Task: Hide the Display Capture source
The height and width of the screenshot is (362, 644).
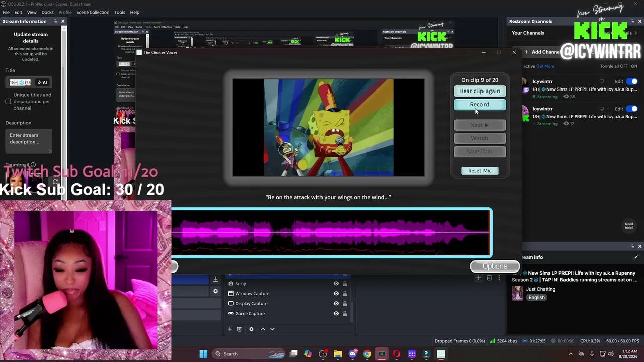Action: coord(336,304)
